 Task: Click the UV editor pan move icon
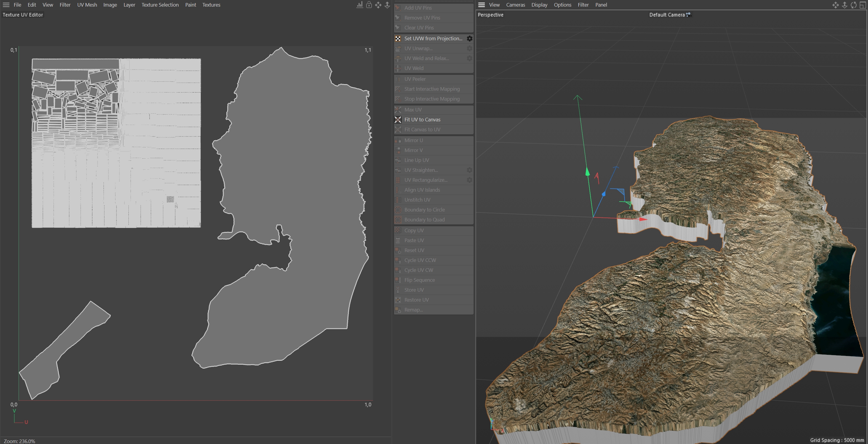pos(378,5)
